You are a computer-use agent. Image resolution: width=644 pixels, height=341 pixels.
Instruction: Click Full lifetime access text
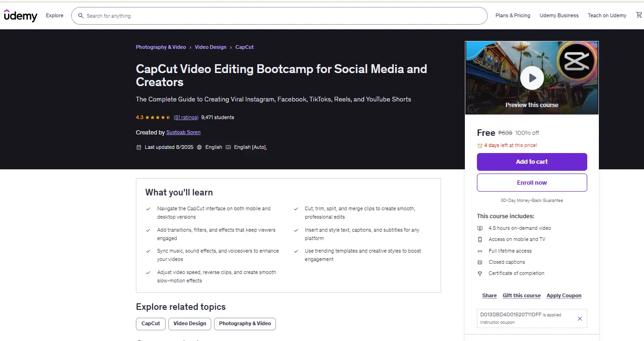(510, 251)
